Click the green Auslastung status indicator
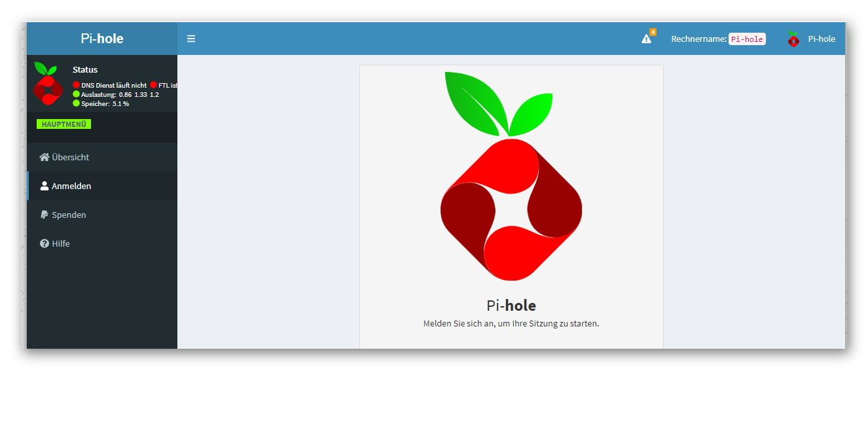This screenshot has height=422, width=868. 76,94
